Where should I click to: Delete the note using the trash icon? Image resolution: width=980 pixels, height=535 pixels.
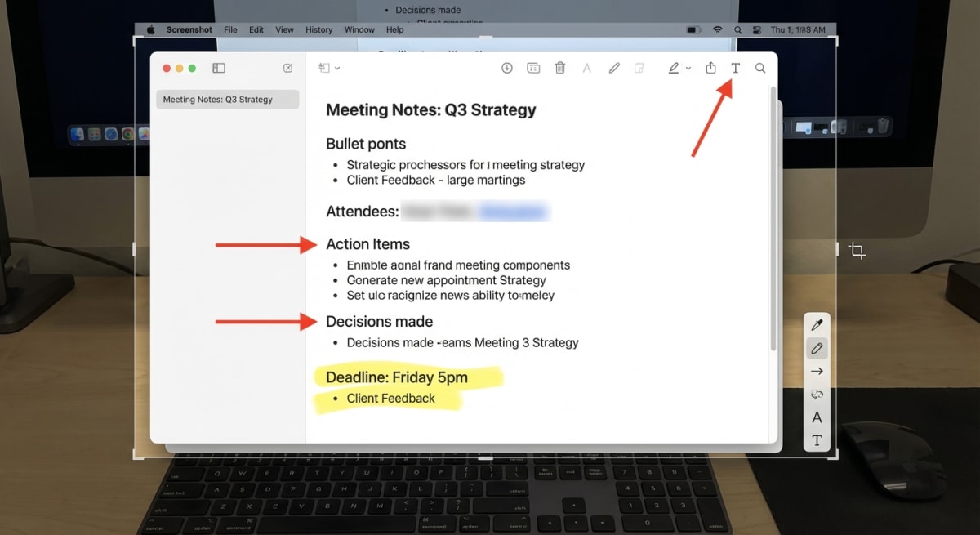560,68
